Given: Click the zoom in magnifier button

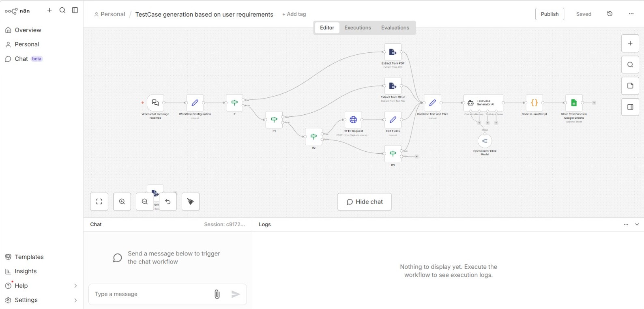Looking at the screenshot, I should click(x=122, y=202).
